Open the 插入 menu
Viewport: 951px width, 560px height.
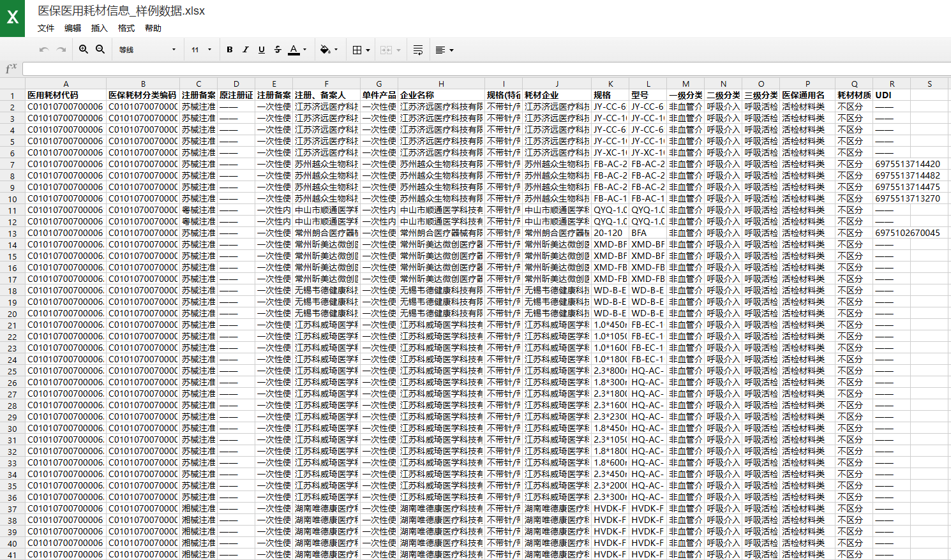(x=100, y=28)
